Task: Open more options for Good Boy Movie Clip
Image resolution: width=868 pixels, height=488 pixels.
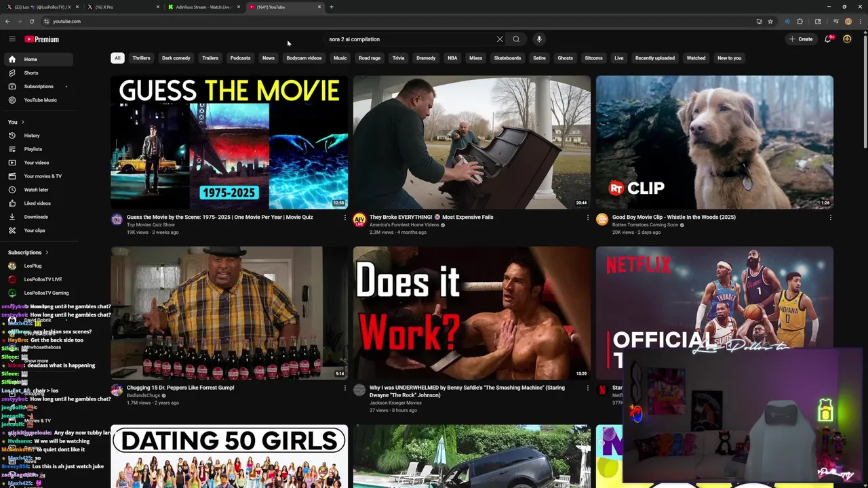Action: (x=830, y=218)
